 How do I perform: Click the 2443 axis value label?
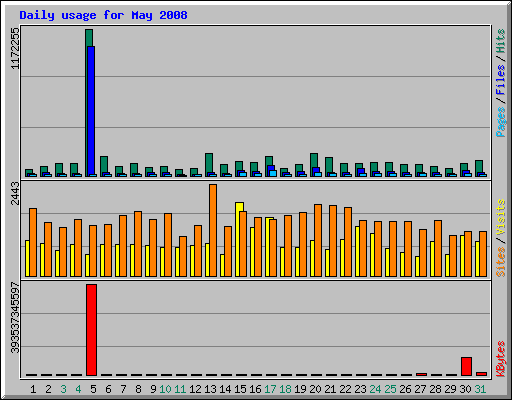(15, 193)
